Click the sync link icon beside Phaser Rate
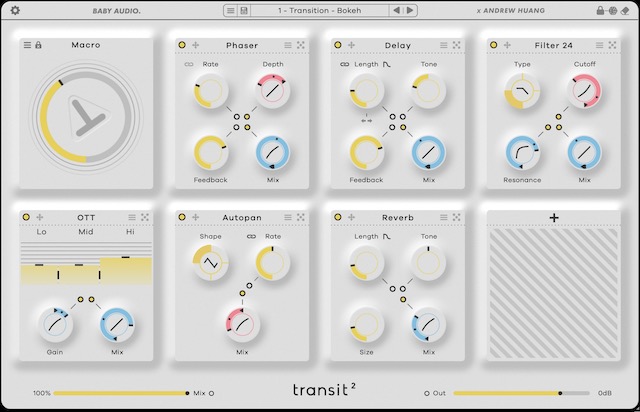This screenshot has height=412, width=640. click(188, 64)
